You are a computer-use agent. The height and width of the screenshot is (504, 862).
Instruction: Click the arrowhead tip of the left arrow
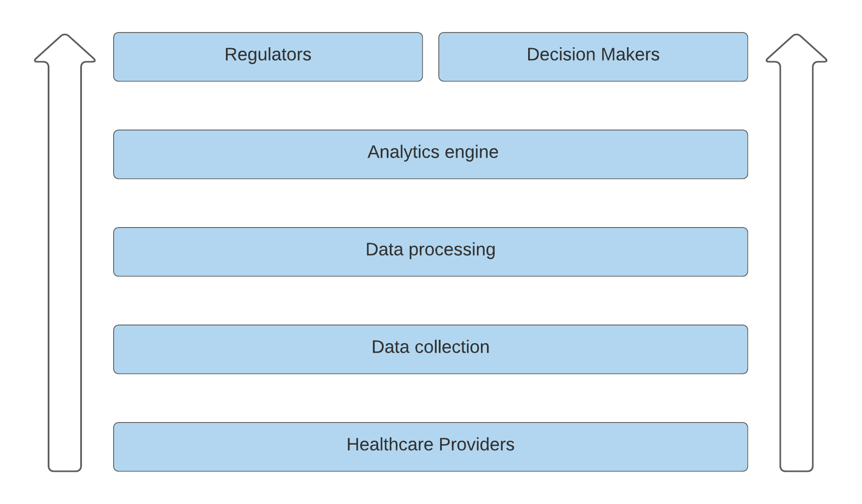coord(65,36)
